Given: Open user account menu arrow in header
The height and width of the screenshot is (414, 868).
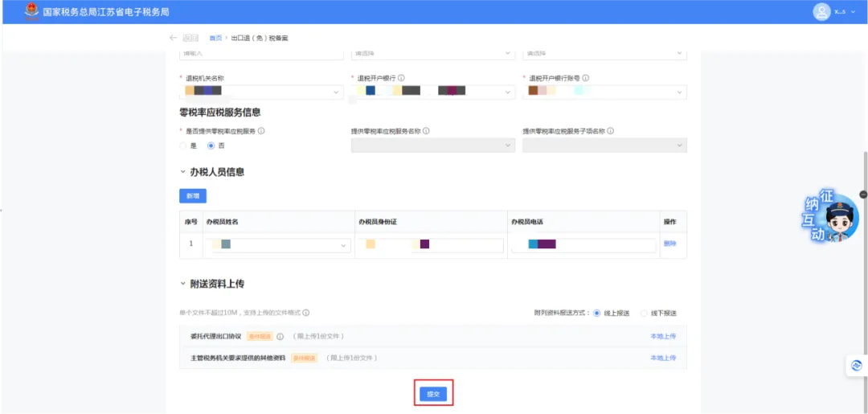Looking at the screenshot, I should pyautogui.click(x=854, y=12).
